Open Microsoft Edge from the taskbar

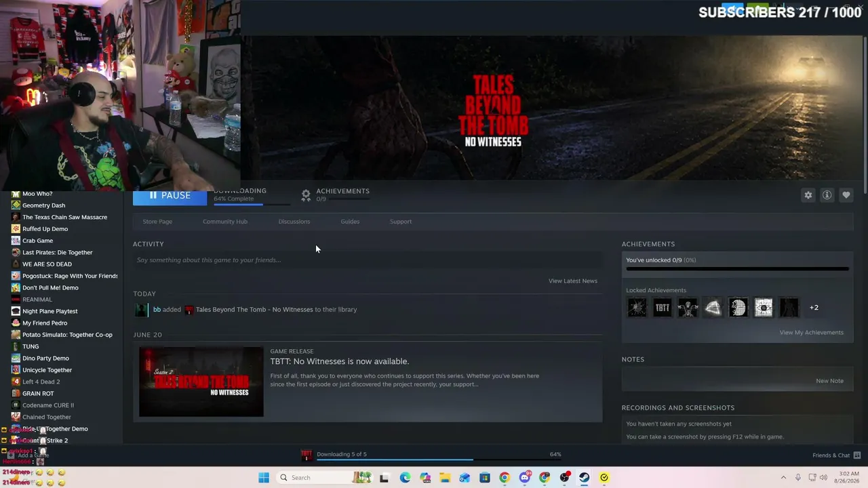(405, 478)
